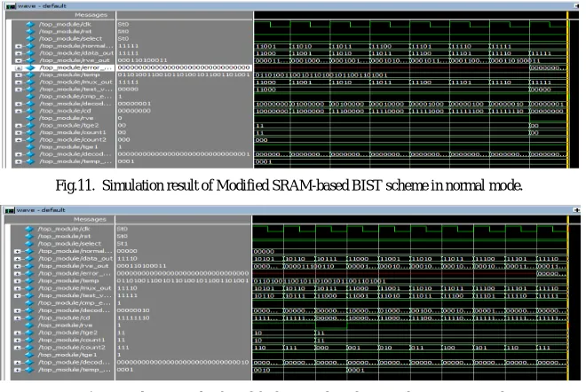
Task: Expand the tge2 bus in lower wave window
Action: click(17, 333)
